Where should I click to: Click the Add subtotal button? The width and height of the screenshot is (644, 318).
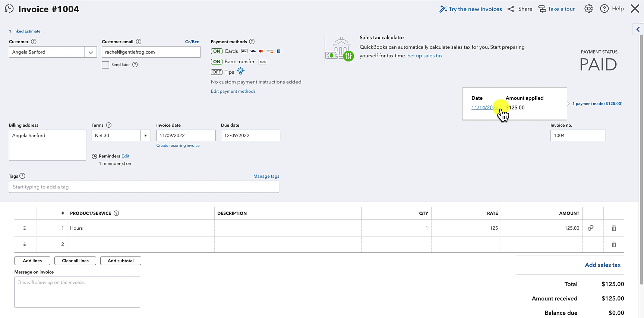[x=121, y=261]
